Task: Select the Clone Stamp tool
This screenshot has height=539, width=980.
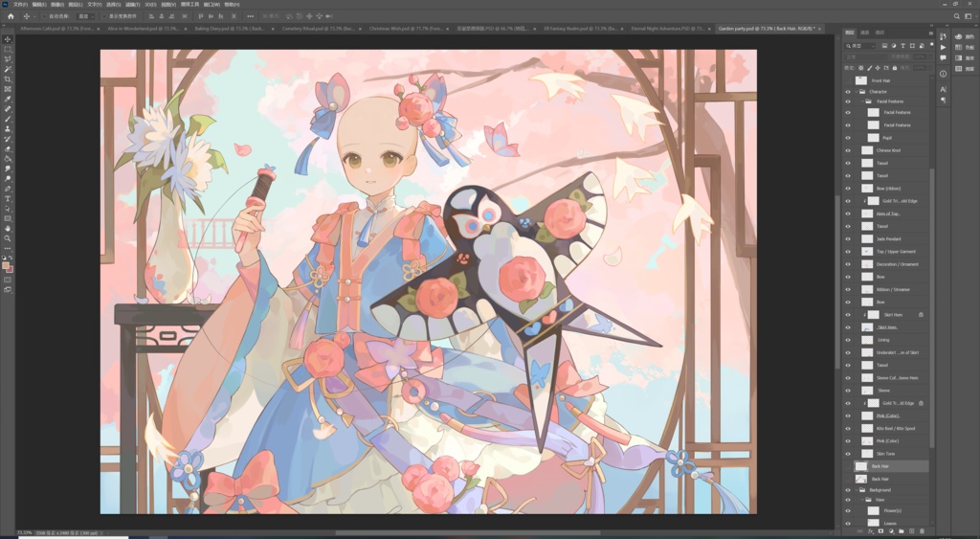Action: coord(8,129)
